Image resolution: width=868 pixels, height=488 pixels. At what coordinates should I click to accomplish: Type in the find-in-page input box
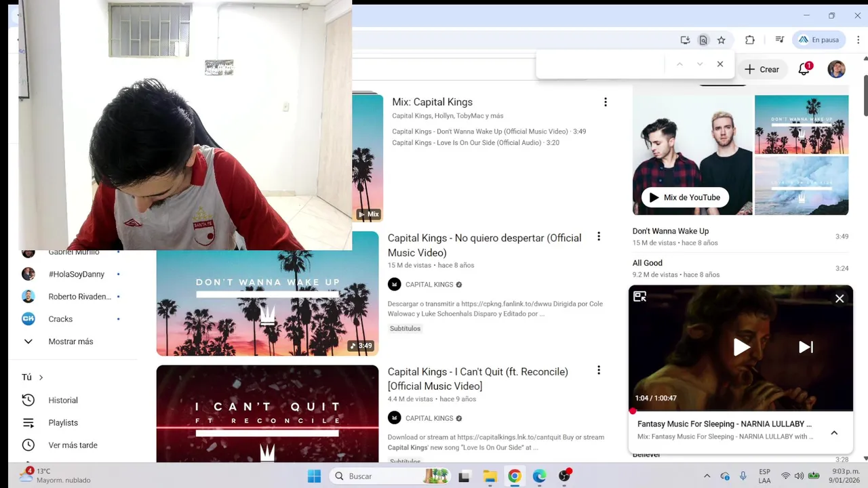600,64
